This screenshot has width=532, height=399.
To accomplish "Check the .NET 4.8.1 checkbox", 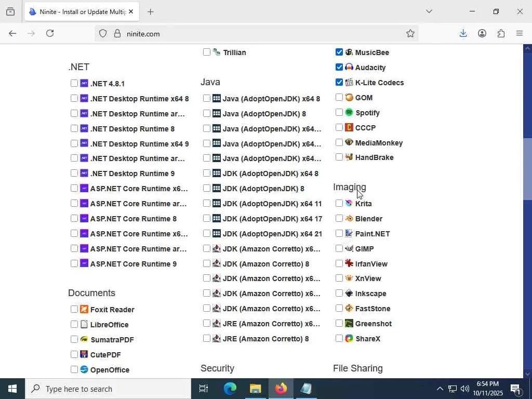I will tap(74, 83).
